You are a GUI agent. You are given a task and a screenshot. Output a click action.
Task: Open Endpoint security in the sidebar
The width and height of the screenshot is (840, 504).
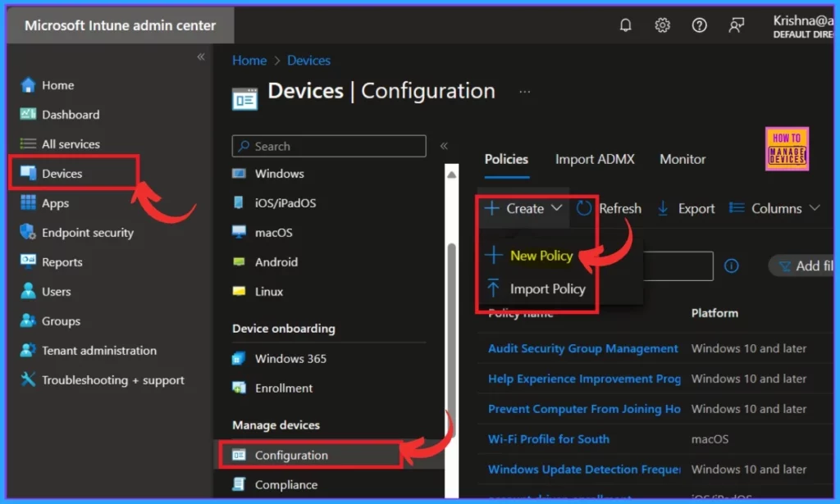(x=88, y=233)
